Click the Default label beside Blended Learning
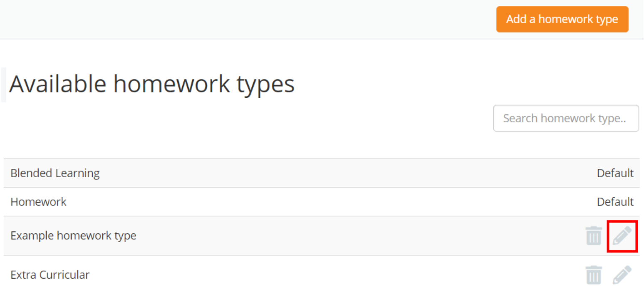The width and height of the screenshot is (644, 295). pyautogui.click(x=615, y=173)
